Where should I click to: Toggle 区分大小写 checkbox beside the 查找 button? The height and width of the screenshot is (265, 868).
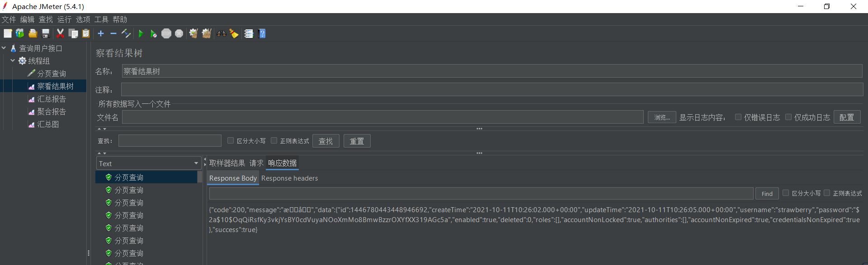(x=231, y=140)
